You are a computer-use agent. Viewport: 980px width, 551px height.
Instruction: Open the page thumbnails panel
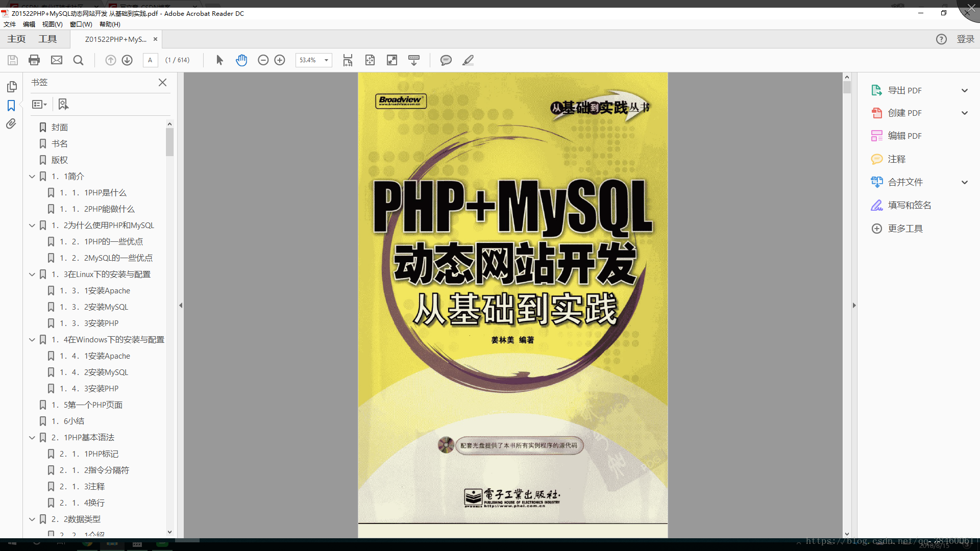[x=11, y=87]
